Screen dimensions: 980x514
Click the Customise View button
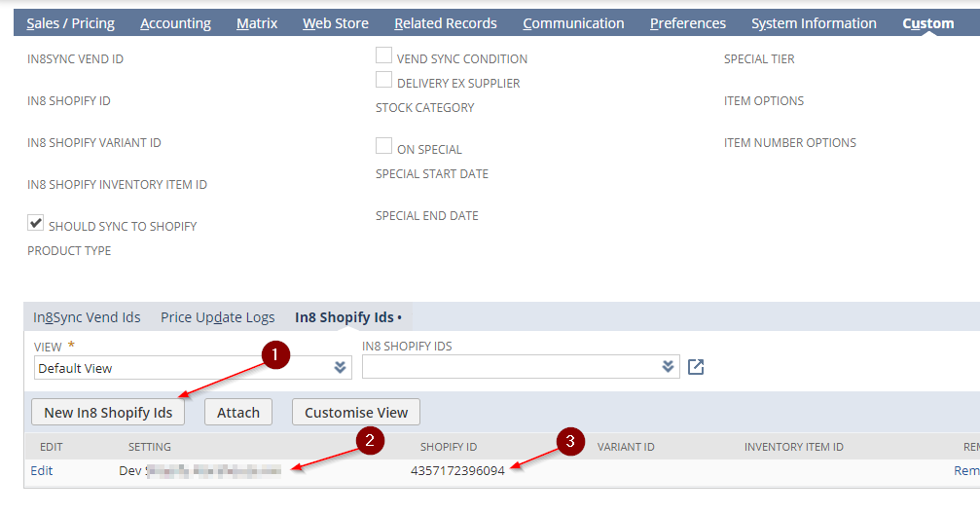click(356, 413)
